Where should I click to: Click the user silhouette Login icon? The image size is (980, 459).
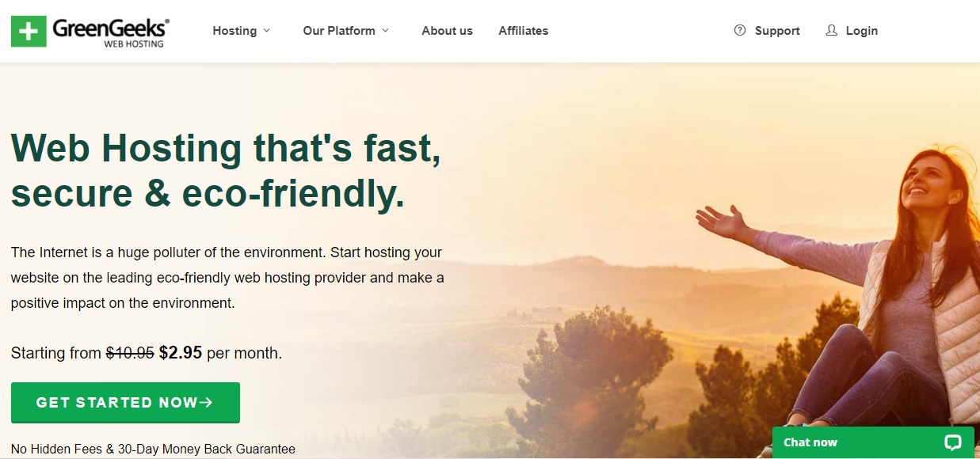point(831,30)
